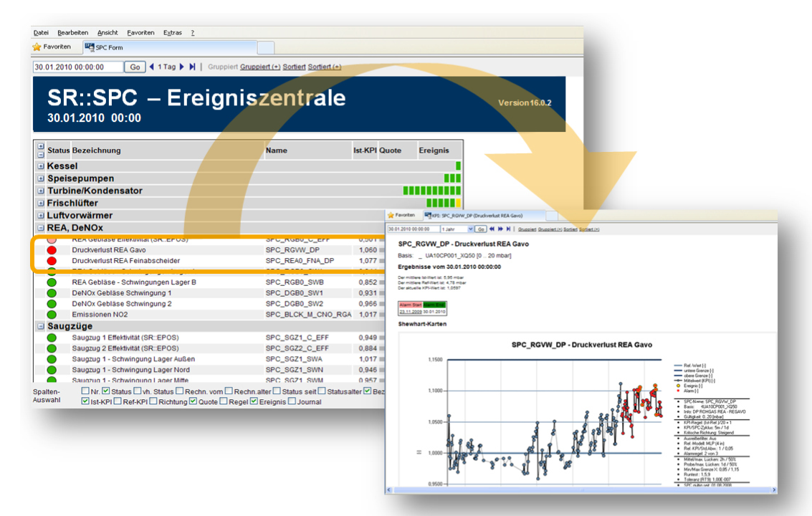Jump to latest date in main toolbar

coord(192,67)
